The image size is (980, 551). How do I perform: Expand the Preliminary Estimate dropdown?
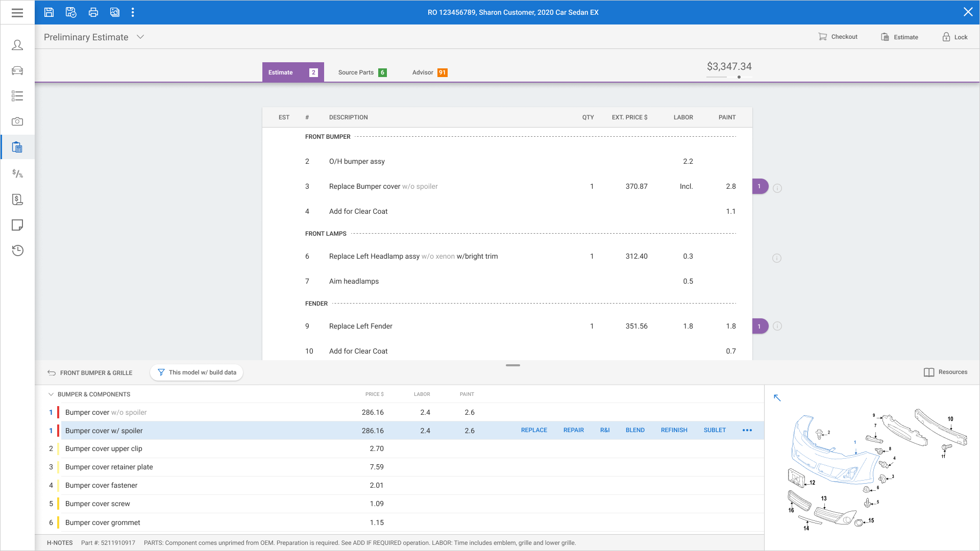140,37
